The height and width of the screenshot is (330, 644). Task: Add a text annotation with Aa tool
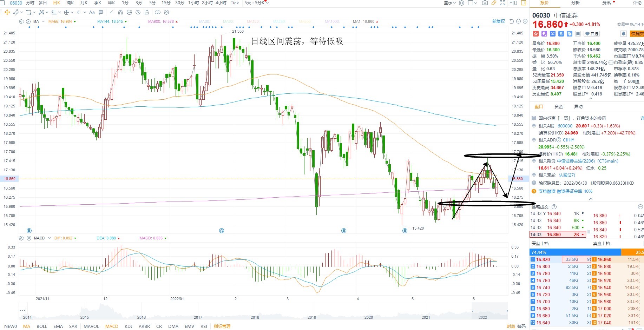tap(92, 12)
